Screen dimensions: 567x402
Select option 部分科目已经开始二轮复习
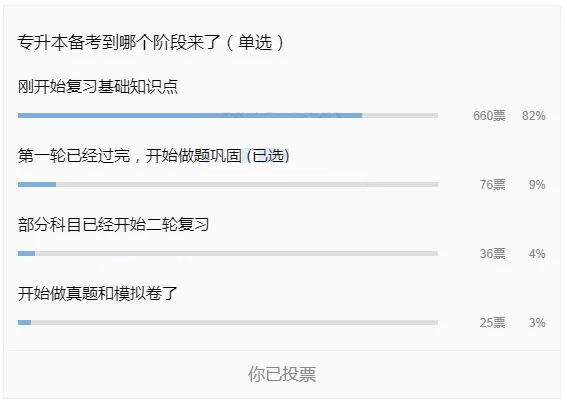tap(114, 225)
